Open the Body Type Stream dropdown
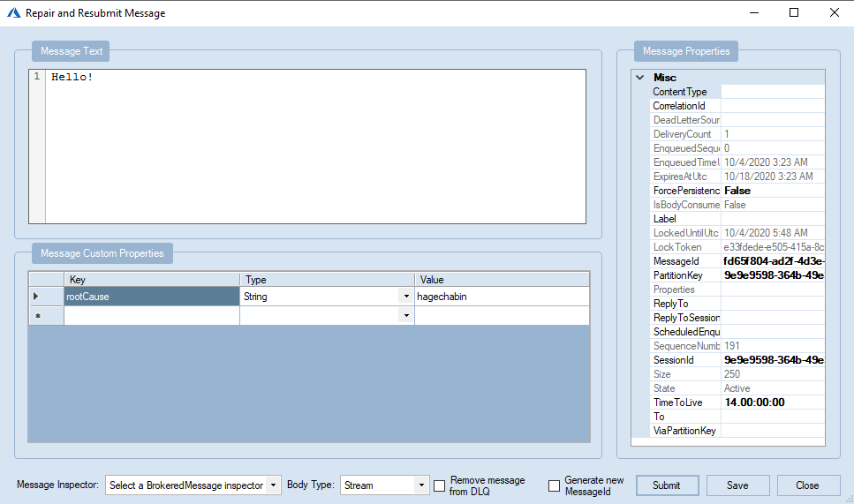The height and width of the screenshot is (504, 854). (421, 485)
